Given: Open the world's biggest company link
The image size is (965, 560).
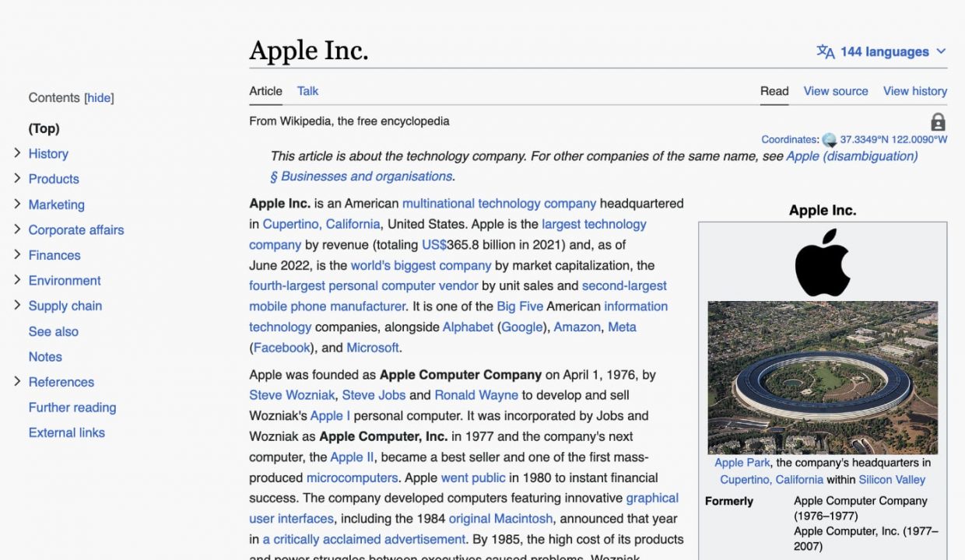Looking at the screenshot, I should 421,265.
